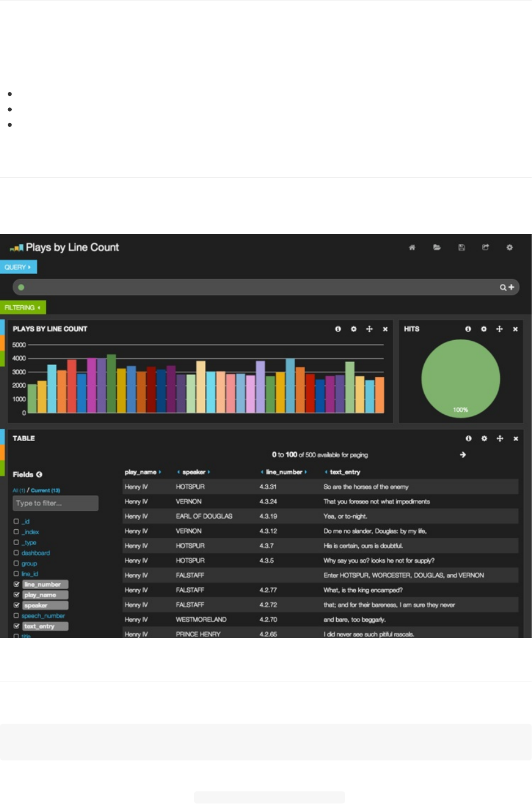Check the _type field checkbox
Image resolution: width=532 pixels, height=804 pixels.
click(x=16, y=542)
